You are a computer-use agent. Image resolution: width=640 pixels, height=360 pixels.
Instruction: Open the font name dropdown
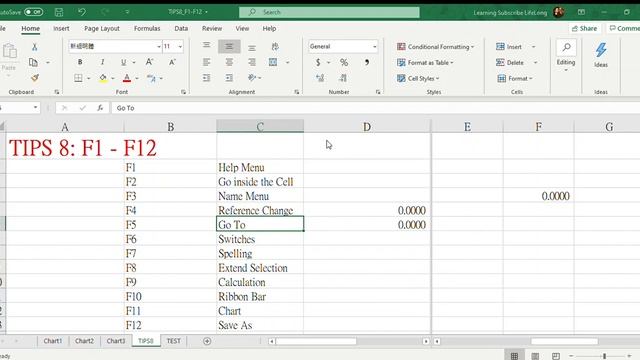click(159, 47)
